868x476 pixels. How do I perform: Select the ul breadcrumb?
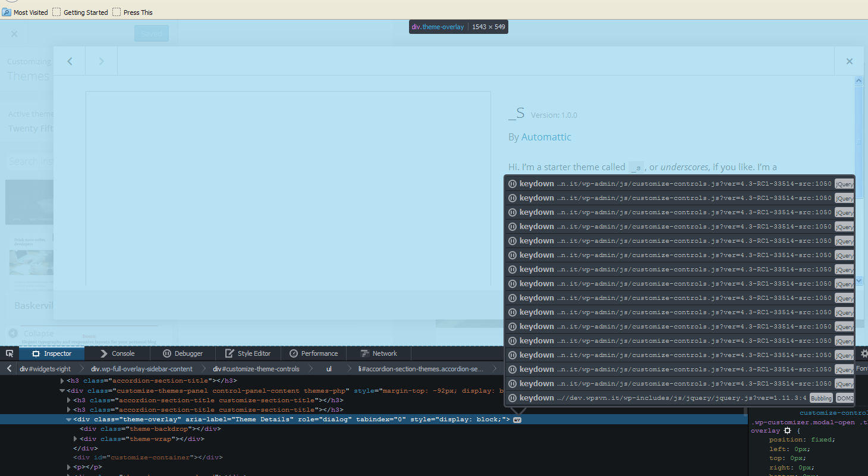click(x=329, y=369)
